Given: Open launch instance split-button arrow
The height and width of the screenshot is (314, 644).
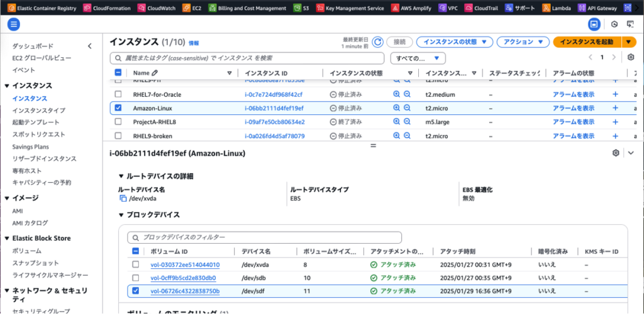Looking at the screenshot, I should 628,42.
